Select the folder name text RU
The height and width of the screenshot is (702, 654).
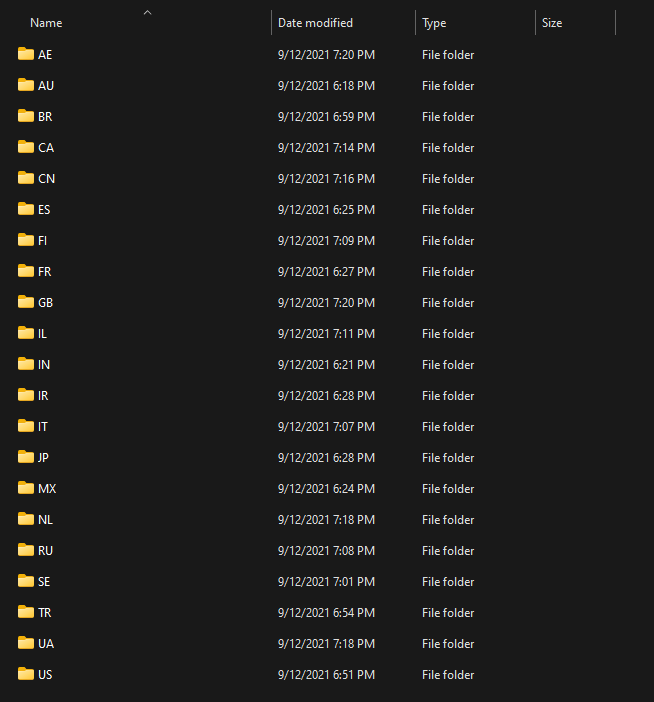tap(45, 550)
